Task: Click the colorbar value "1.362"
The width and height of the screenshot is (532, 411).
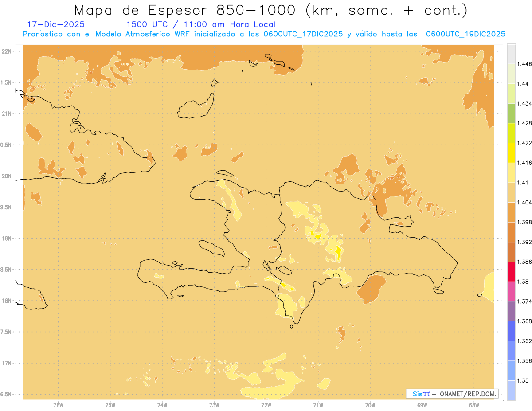Action: (x=525, y=341)
